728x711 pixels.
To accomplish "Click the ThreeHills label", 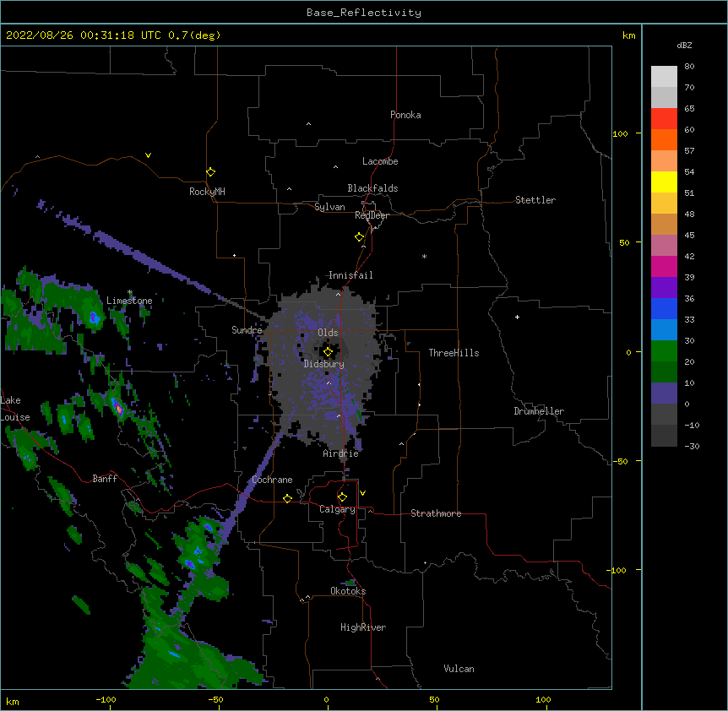I will 454,353.
